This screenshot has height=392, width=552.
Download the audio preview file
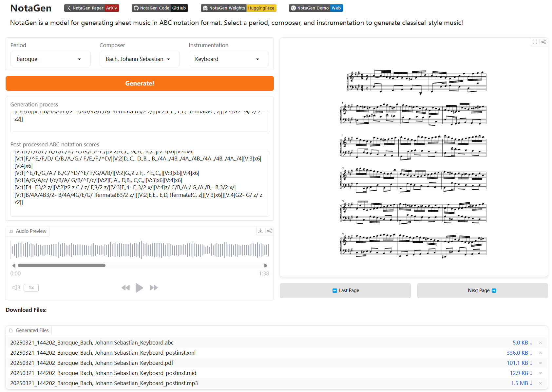tap(260, 231)
